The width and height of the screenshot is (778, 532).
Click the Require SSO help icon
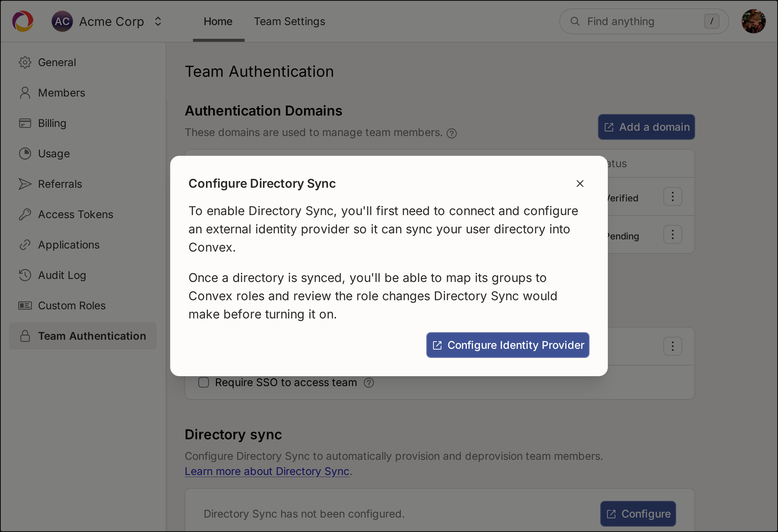coord(369,383)
